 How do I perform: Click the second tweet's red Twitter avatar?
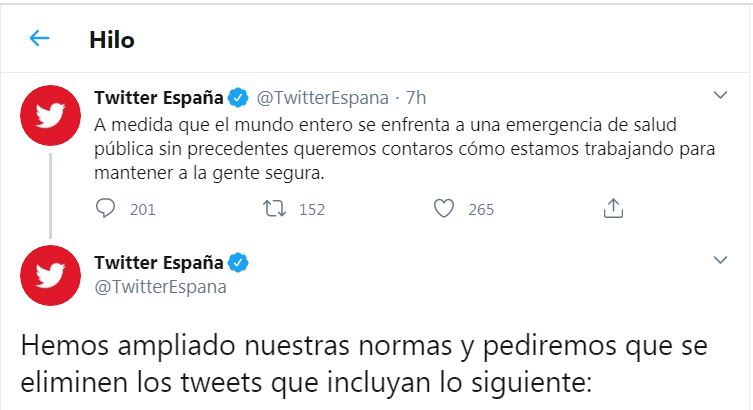click(51, 275)
